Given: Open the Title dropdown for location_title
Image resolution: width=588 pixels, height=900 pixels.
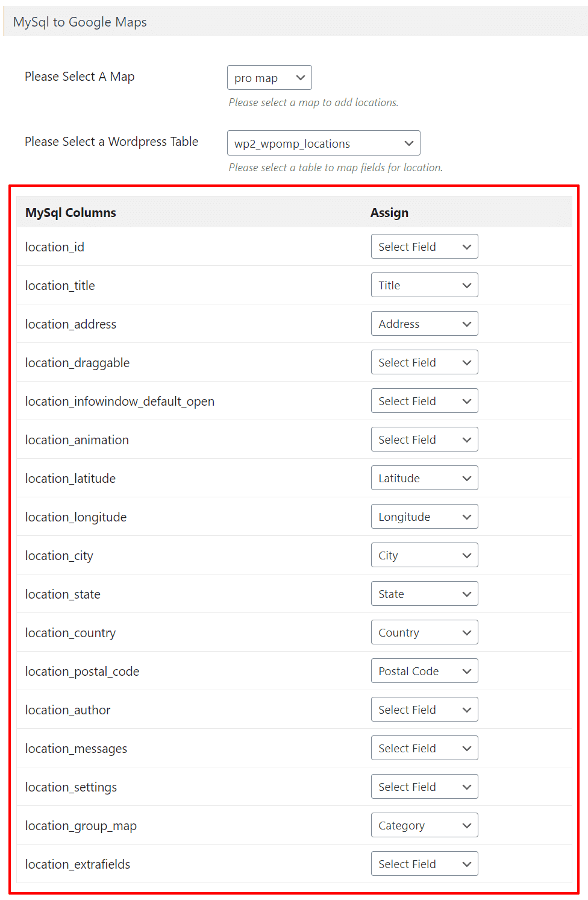Looking at the screenshot, I should point(424,285).
